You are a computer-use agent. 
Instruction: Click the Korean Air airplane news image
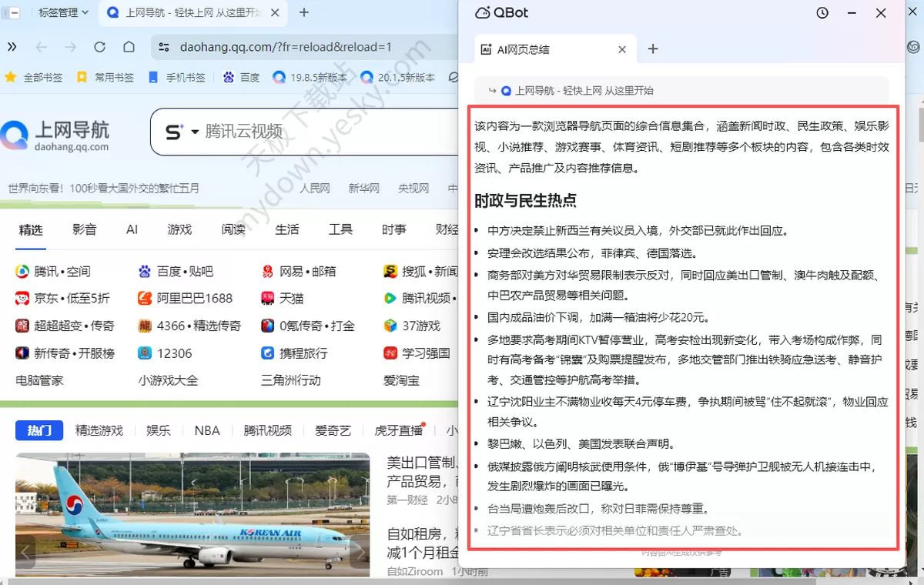tap(192, 514)
